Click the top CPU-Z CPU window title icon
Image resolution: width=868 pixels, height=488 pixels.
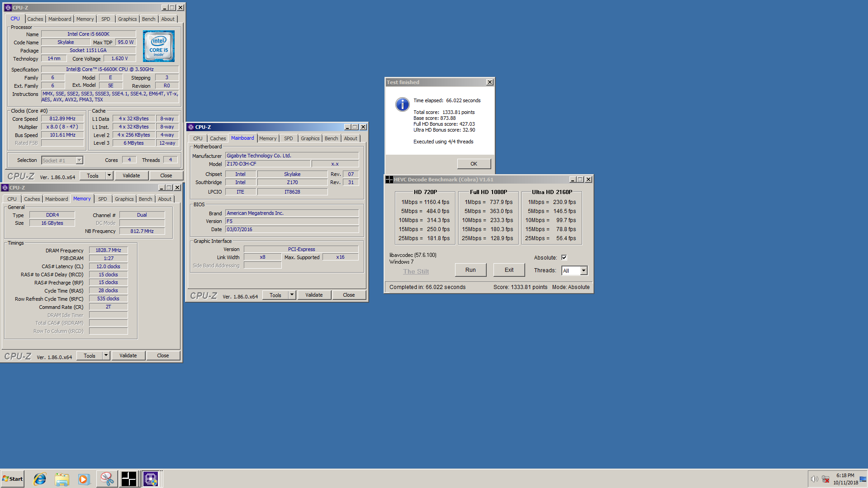pos(8,8)
